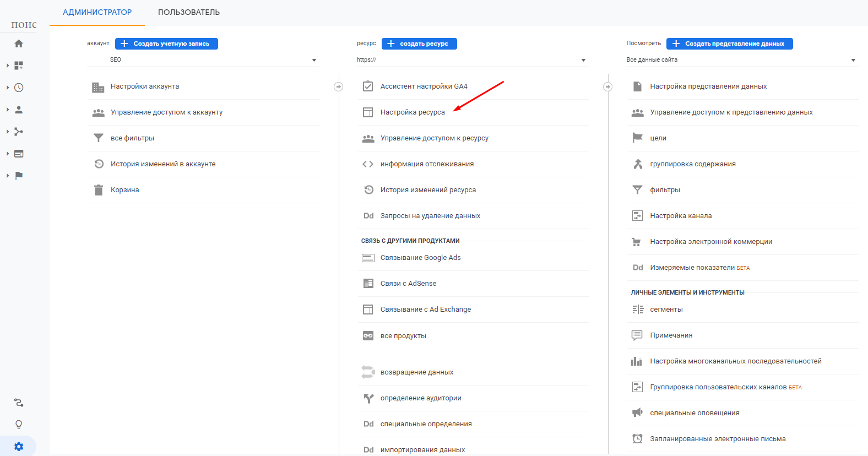
Task: Click the Discover lightbulb icon
Action: (x=19, y=425)
